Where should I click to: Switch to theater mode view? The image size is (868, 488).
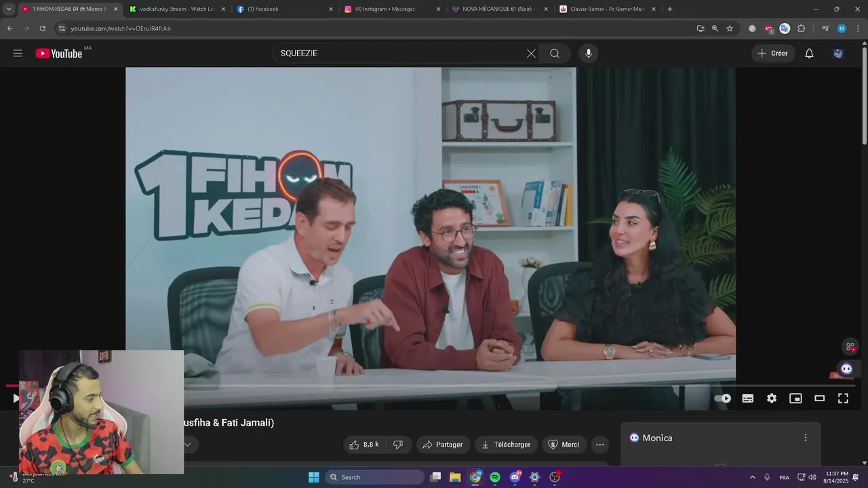819,399
